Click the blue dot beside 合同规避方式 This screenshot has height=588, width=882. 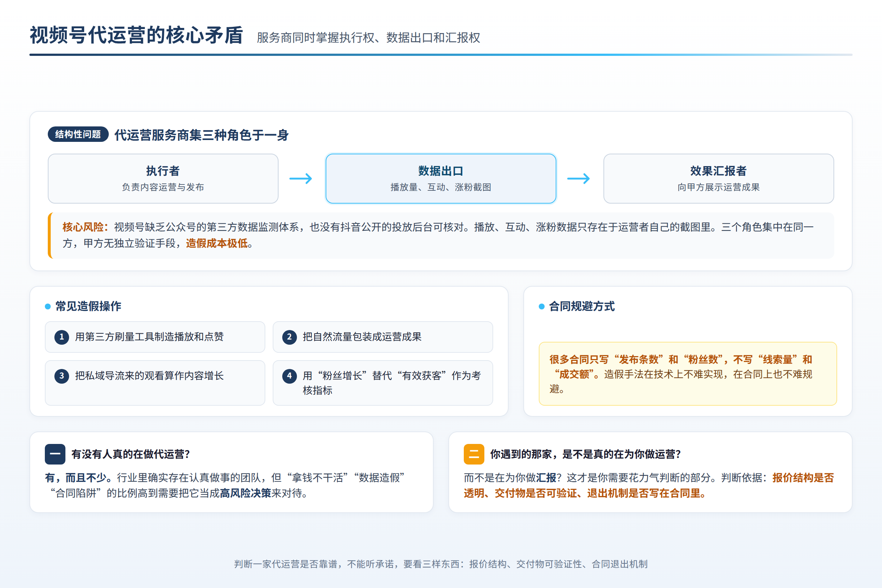[x=541, y=306]
